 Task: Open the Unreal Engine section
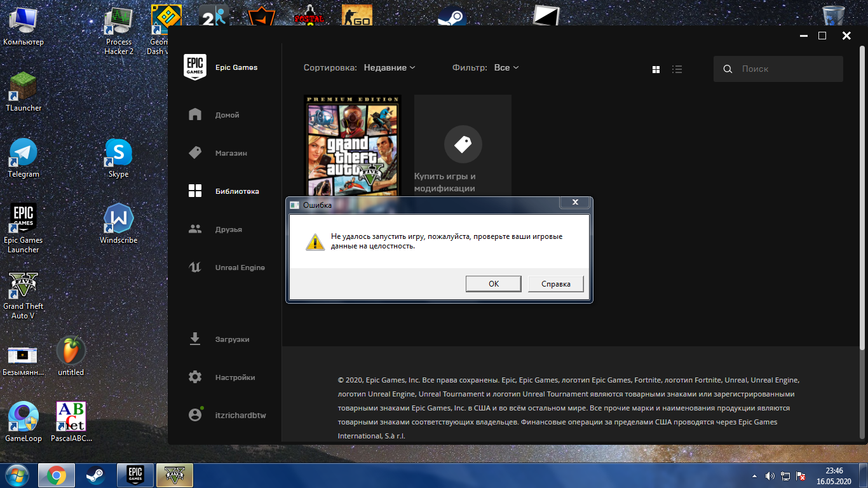(226, 268)
